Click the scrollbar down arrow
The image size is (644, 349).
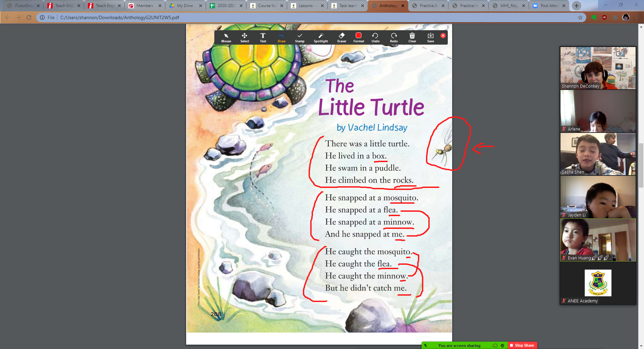641,346
